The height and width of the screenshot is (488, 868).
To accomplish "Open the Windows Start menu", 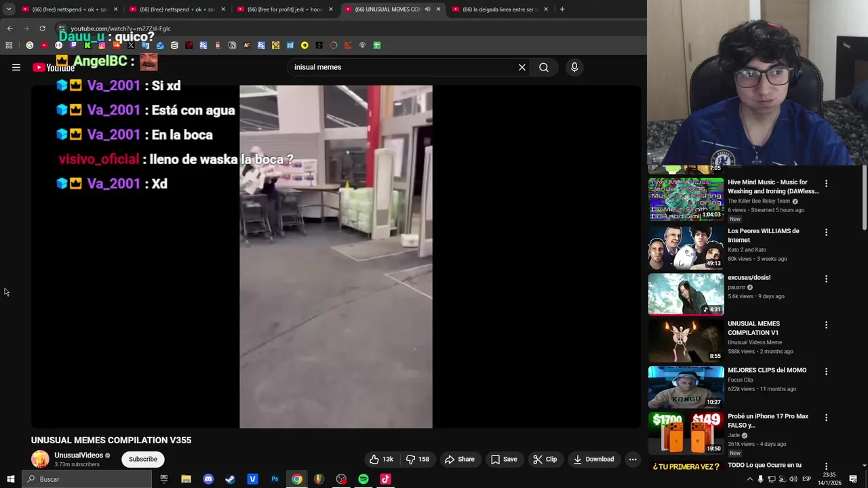I will 10,479.
